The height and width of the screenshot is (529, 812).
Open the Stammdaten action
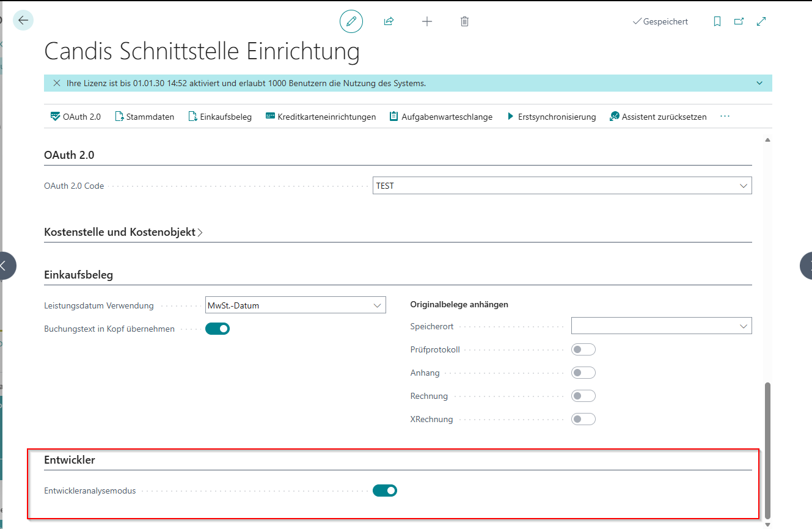click(145, 117)
